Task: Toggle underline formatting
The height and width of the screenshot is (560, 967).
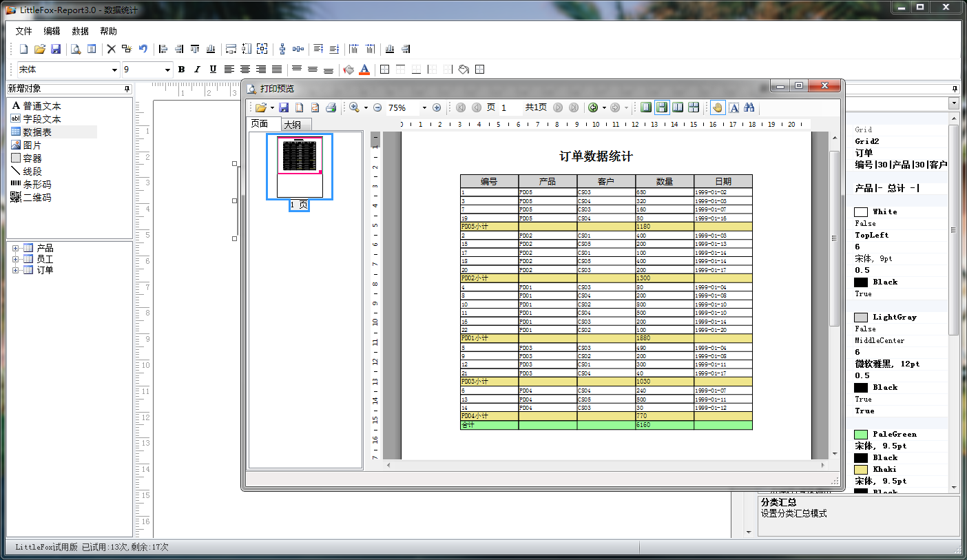Action: (x=213, y=69)
